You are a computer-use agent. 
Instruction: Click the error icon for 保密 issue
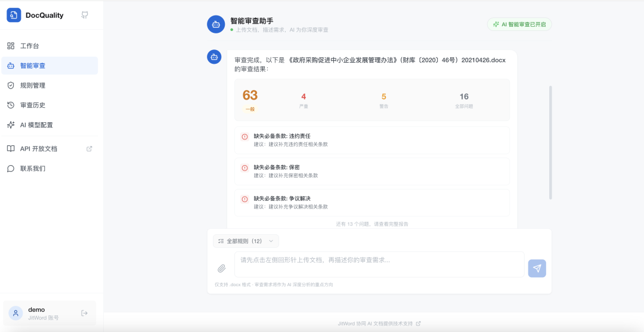[245, 168]
